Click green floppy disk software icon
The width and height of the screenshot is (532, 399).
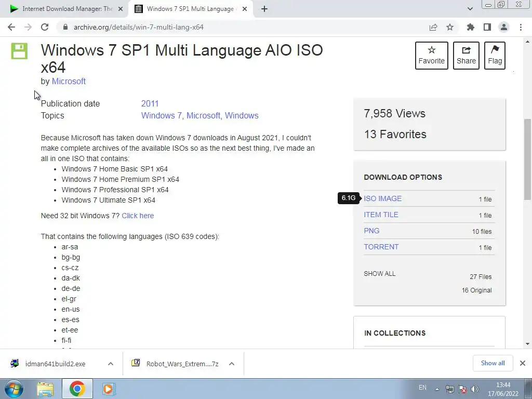click(x=19, y=51)
